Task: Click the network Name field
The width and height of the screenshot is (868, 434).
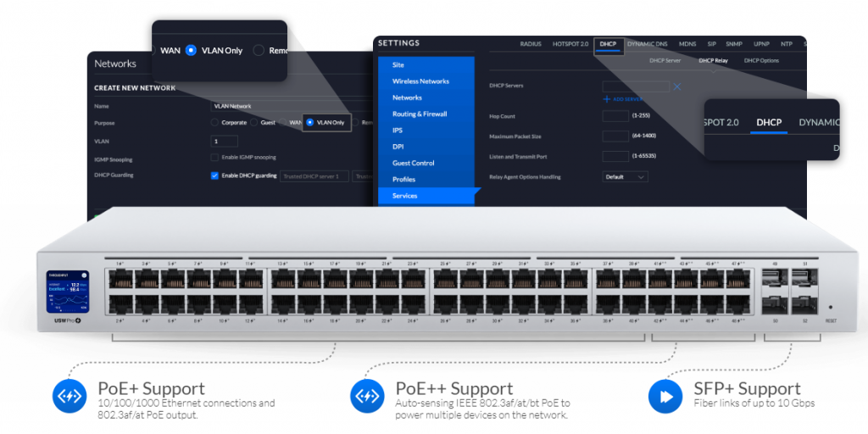Action: [x=293, y=106]
